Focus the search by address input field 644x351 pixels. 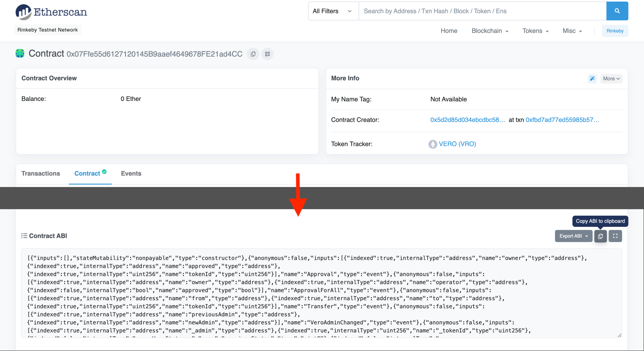482,11
